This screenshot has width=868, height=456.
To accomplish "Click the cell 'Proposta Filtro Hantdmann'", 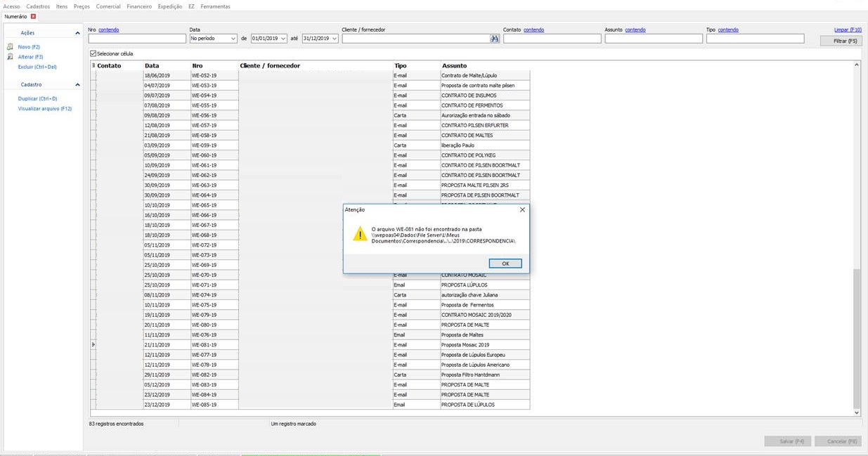I will 484,374.
